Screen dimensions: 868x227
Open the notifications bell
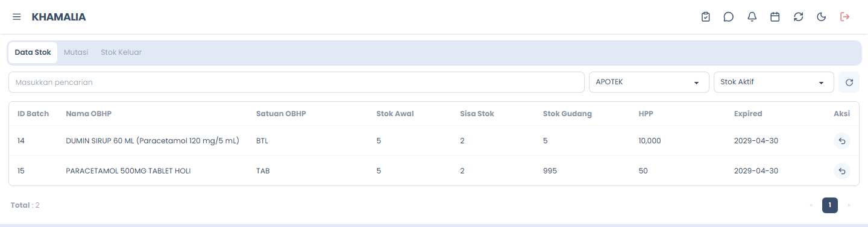click(752, 17)
